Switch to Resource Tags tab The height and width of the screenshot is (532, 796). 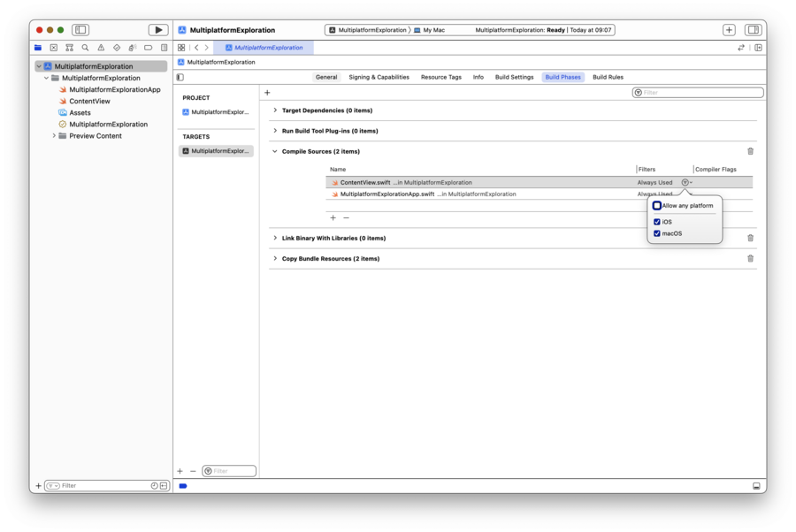point(440,77)
